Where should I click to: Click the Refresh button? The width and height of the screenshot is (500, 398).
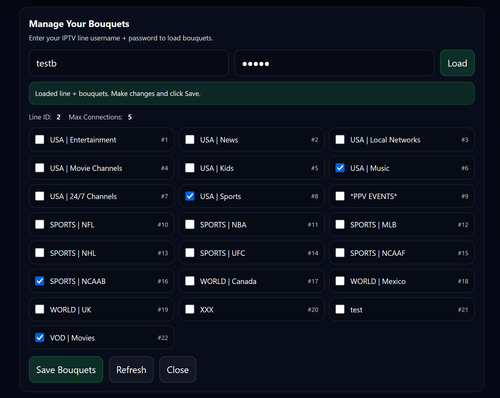tap(131, 370)
